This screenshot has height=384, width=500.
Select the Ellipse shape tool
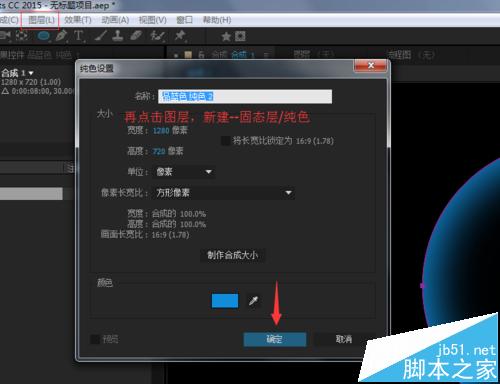point(44,36)
